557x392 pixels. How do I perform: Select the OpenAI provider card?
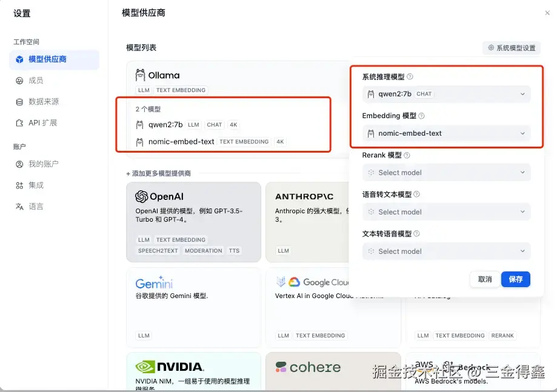click(193, 222)
